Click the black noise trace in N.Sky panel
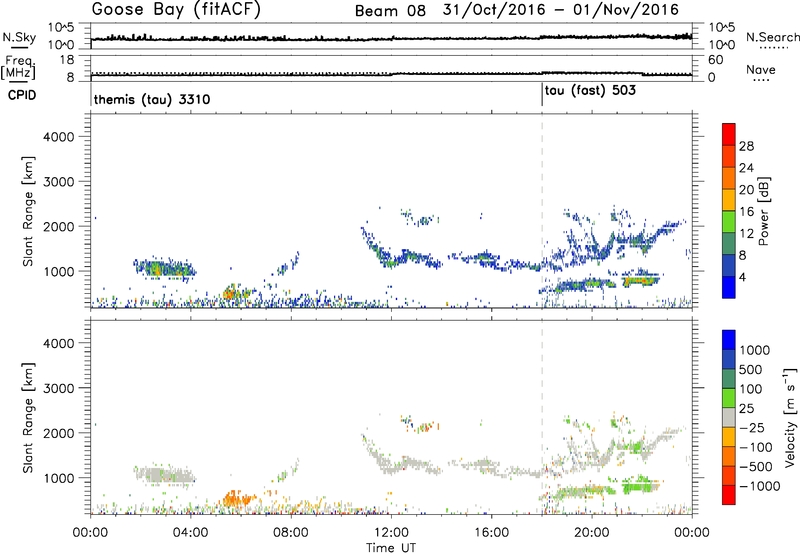Viewport: 800px width, 554px height. pyautogui.click(x=391, y=38)
